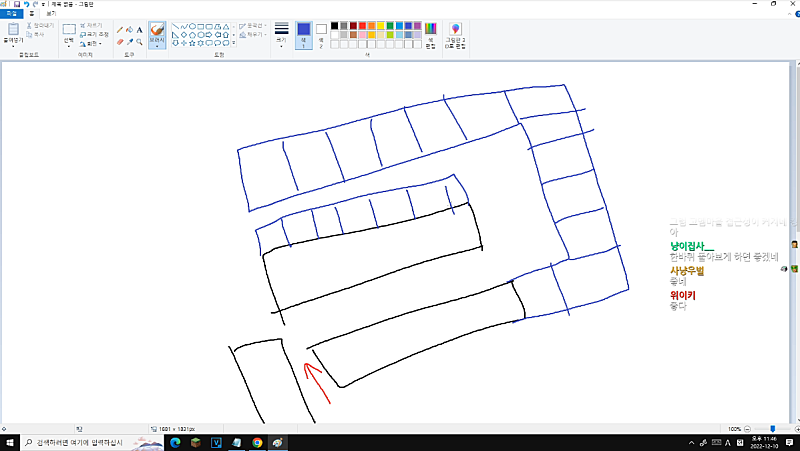Click the taskbar search box

[x=92, y=442]
